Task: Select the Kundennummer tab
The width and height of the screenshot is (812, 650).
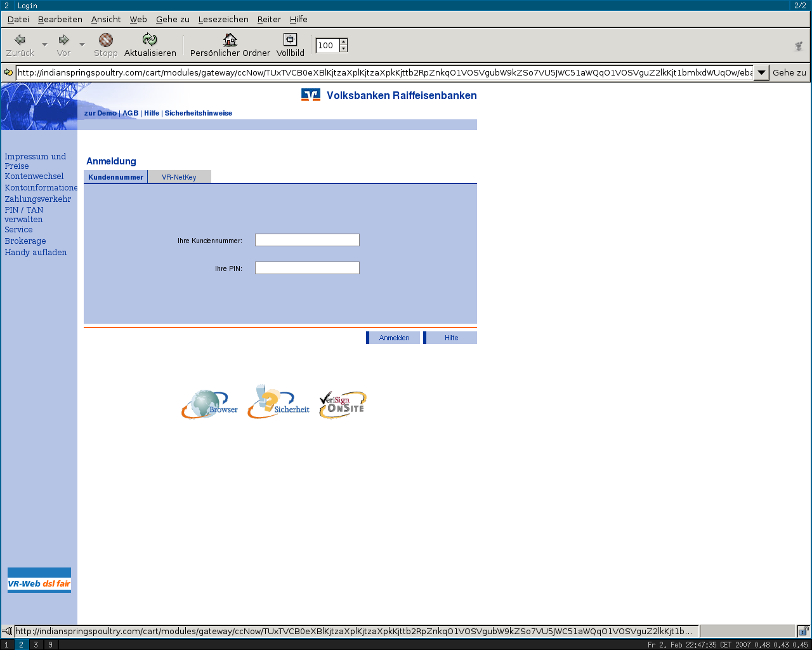Action: click(115, 177)
